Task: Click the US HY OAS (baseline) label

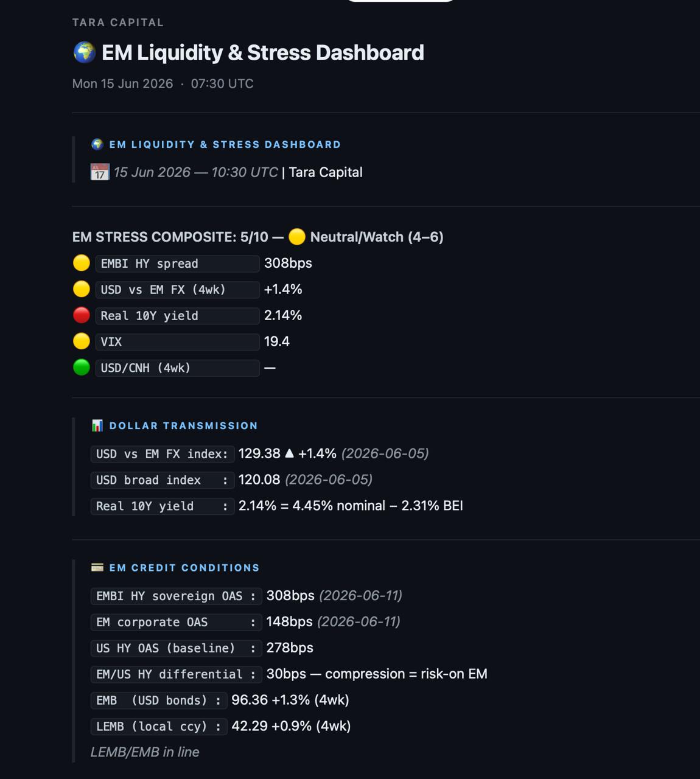Action: [177, 648]
